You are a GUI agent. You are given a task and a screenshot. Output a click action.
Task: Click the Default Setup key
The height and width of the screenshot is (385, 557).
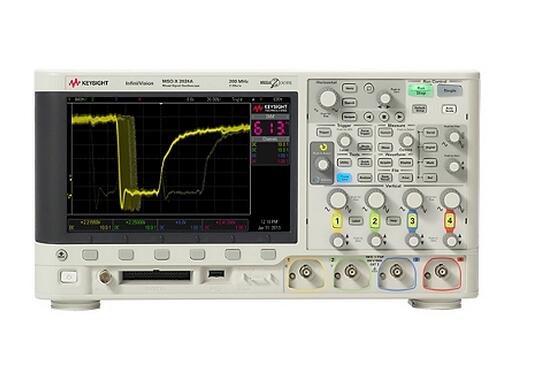click(420, 109)
